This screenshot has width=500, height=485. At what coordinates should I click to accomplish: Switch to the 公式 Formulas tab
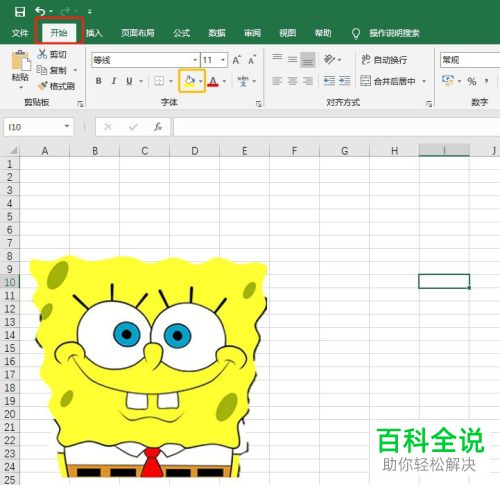coord(182,33)
